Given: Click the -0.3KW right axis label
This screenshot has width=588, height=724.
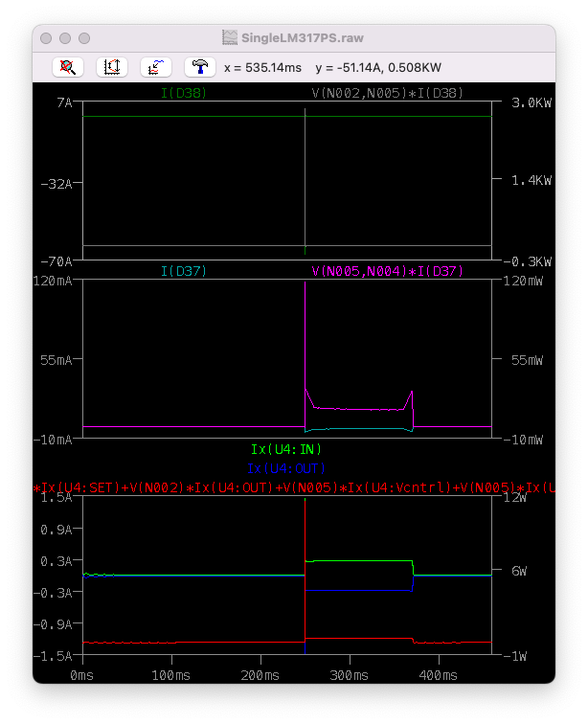Looking at the screenshot, I should (528, 261).
